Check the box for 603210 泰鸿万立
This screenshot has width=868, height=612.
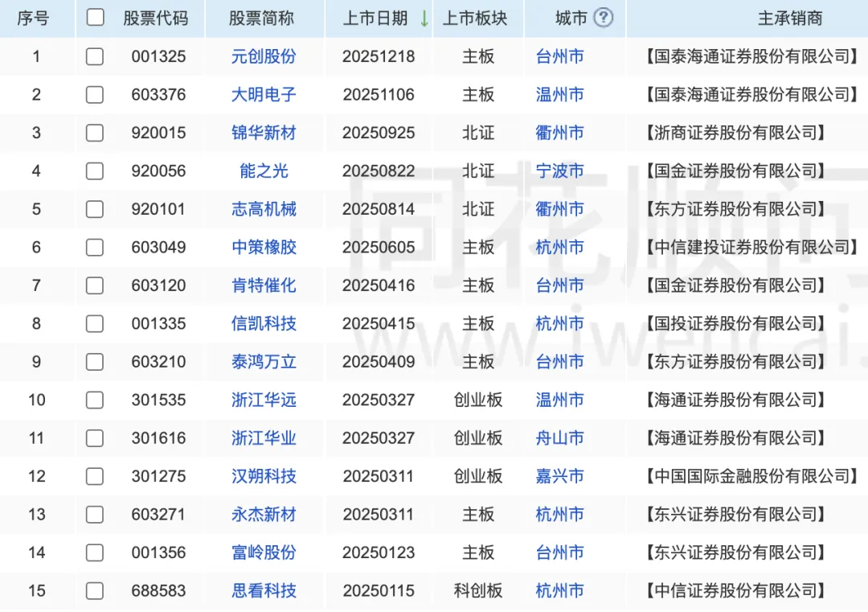pos(95,362)
